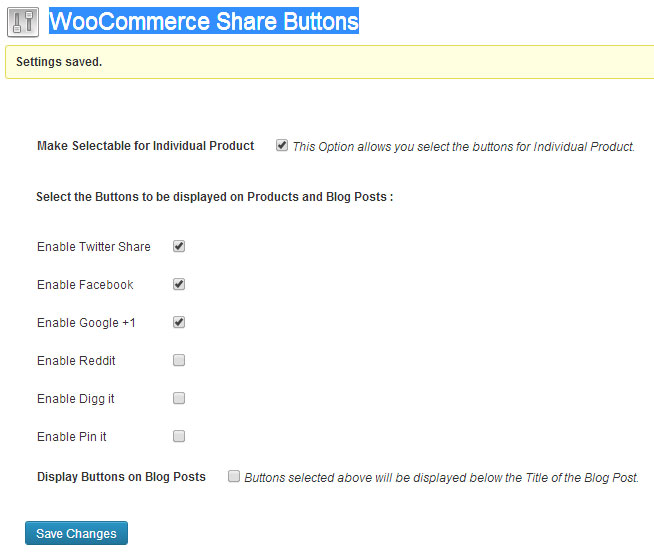Image resolution: width=654 pixels, height=557 pixels.
Task: Click the Save Changes button
Action: coord(76,533)
